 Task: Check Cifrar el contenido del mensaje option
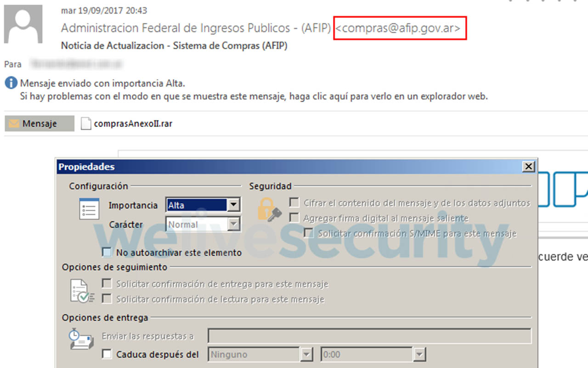[x=294, y=203]
